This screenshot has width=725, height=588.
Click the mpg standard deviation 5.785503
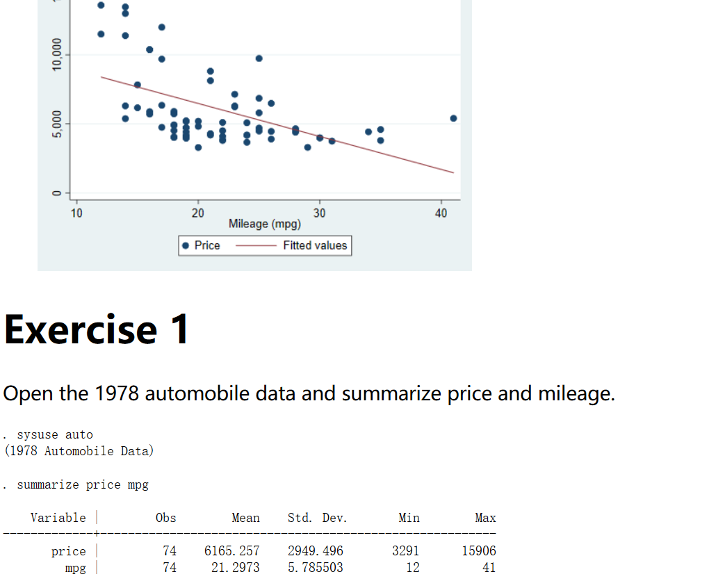pyautogui.click(x=315, y=568)
